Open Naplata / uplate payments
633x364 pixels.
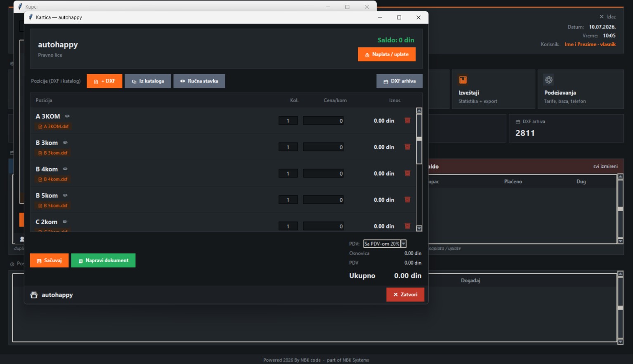[x=387, y=54]
